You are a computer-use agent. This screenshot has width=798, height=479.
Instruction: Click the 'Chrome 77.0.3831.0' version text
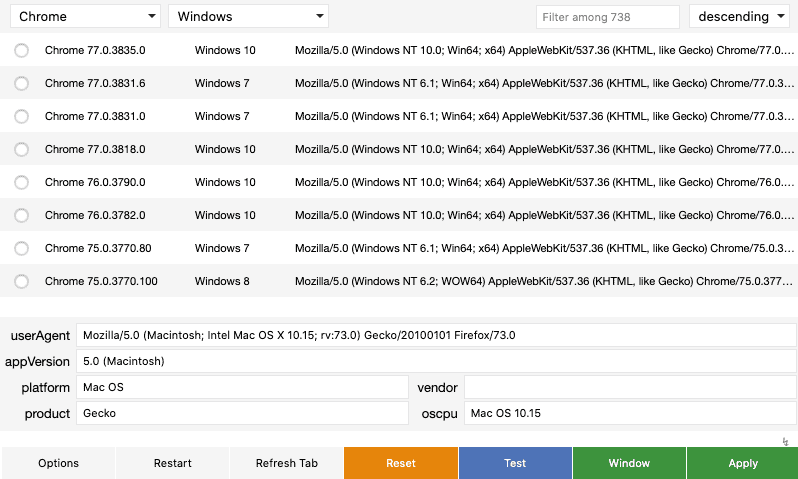[x=95, y=116]
